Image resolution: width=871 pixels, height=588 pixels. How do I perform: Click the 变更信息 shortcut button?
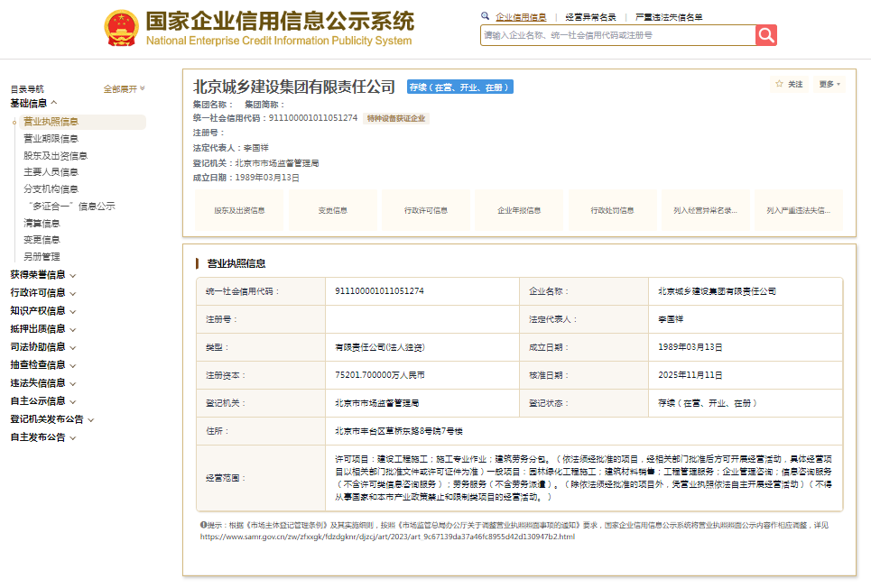(332, 210)
